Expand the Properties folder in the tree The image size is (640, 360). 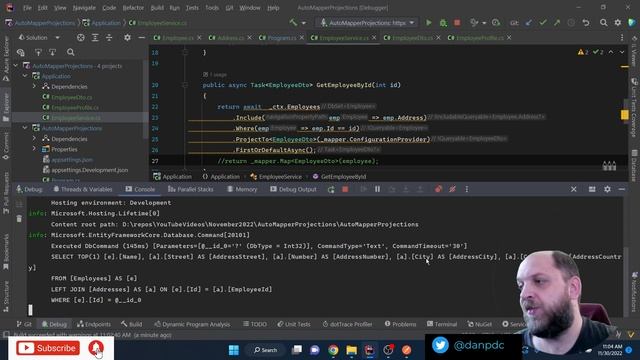[x=34, y=149]
